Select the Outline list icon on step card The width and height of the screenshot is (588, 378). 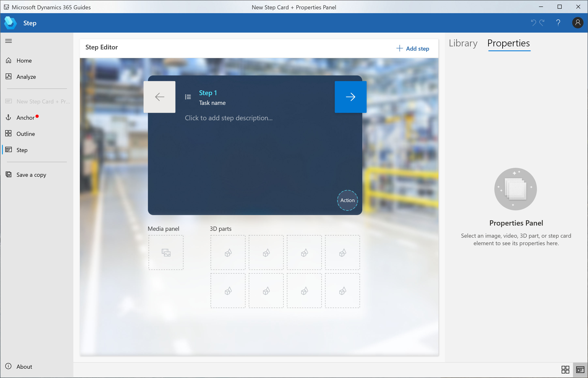point(188,97)
